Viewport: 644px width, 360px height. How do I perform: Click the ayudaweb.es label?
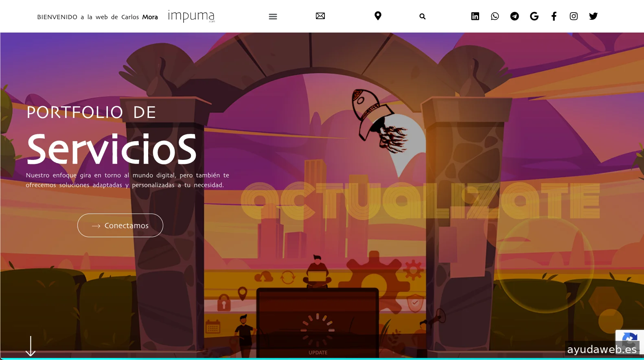click(601, 349)
